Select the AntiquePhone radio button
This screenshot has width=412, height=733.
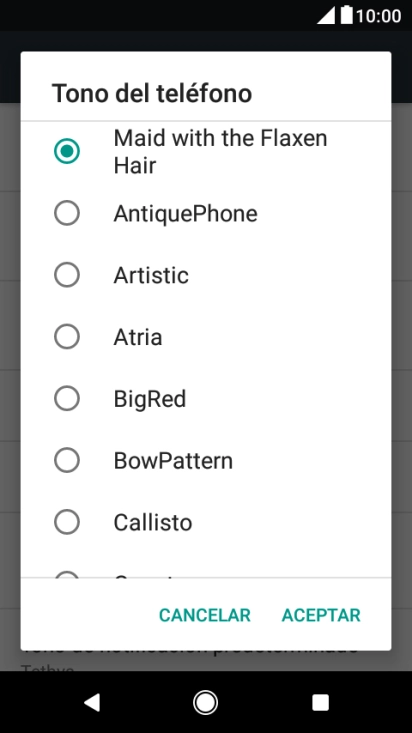[67, 213]
